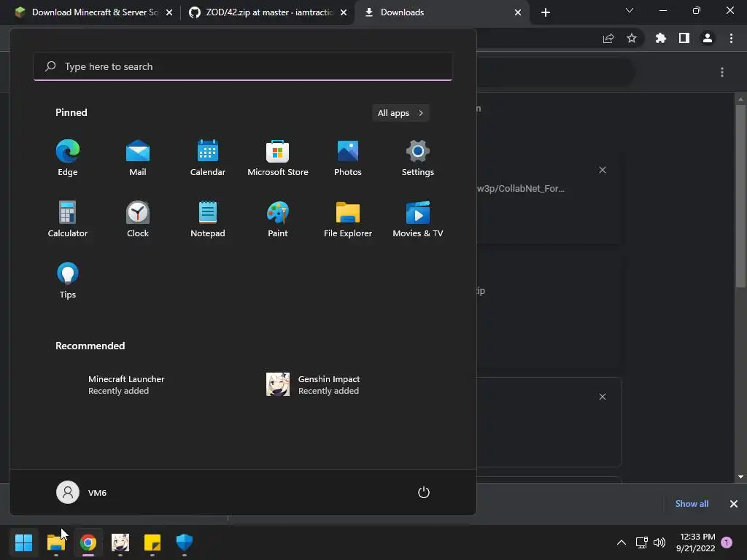Open Chrome three-dot menu
The width and height of the screenshot is (747, 560).
coord(731,39)
